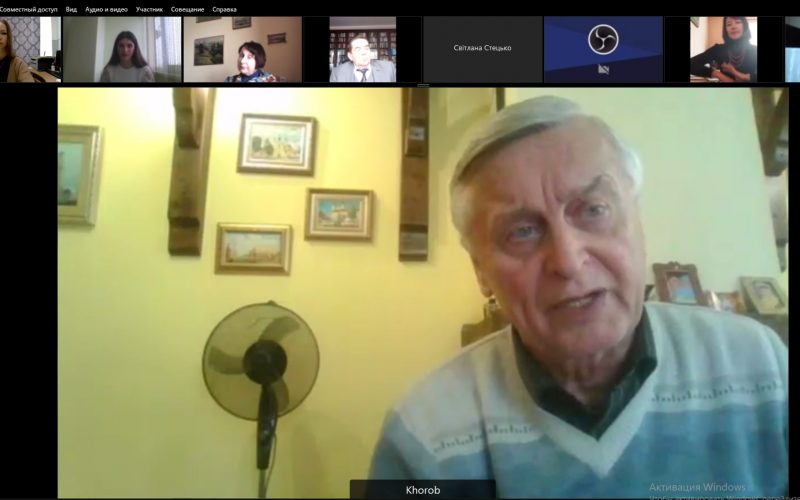Click the Активация Windows watermark text
Viewport: 800px width, 500px height.
(x=697, y=487)
